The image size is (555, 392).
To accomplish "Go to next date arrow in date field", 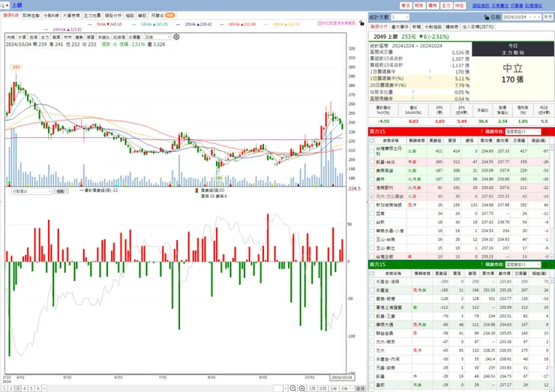I will pyautogui.click(x=539, y=17).
